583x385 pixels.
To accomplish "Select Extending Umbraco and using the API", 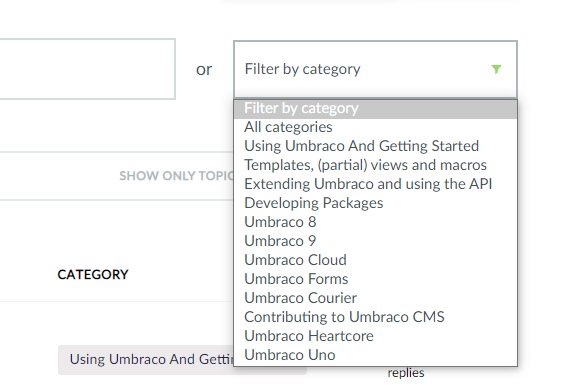I will [375, 184].
